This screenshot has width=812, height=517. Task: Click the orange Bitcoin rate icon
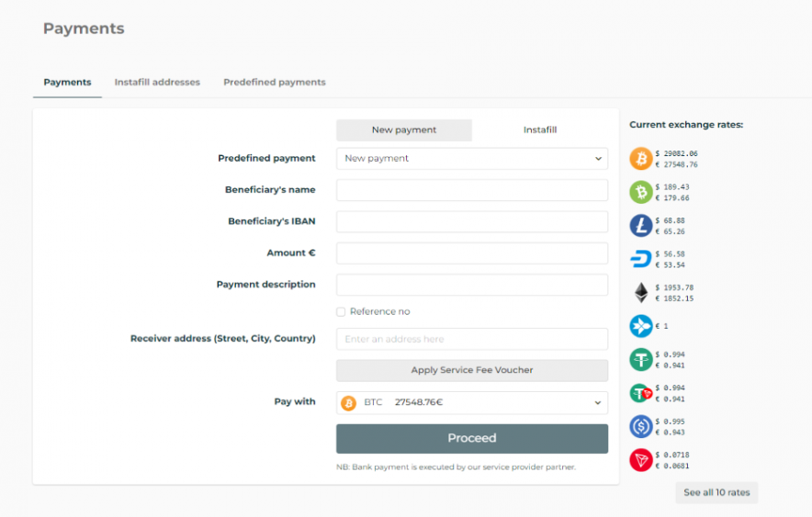[x=640, y=159]
